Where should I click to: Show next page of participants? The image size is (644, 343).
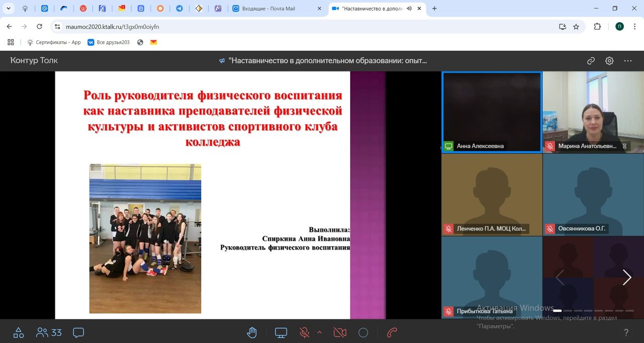point(626,277)
